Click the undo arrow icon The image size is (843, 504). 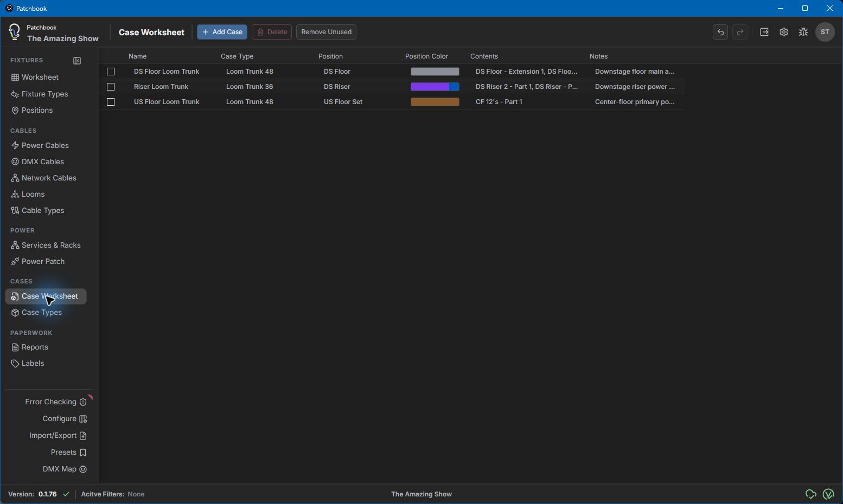click(720, 32)
